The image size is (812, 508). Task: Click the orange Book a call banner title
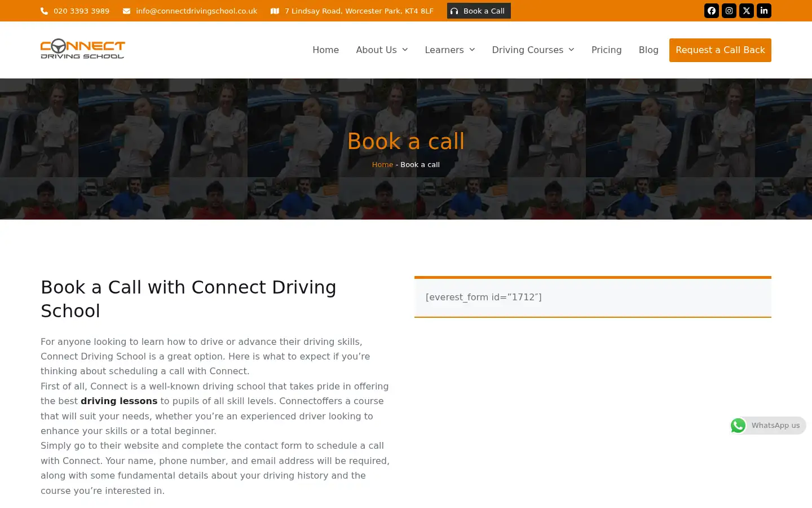(x=406, y=141)
